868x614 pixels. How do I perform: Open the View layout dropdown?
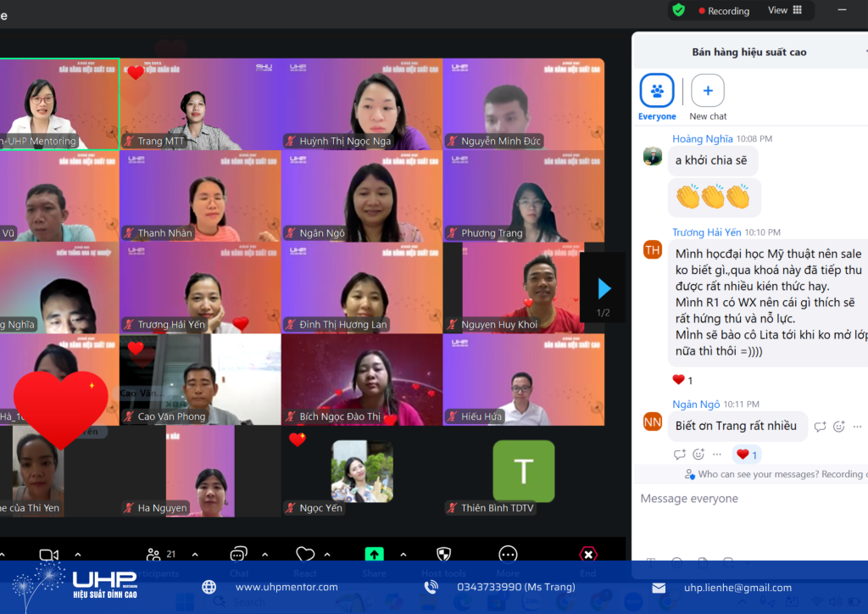(784, 10)
